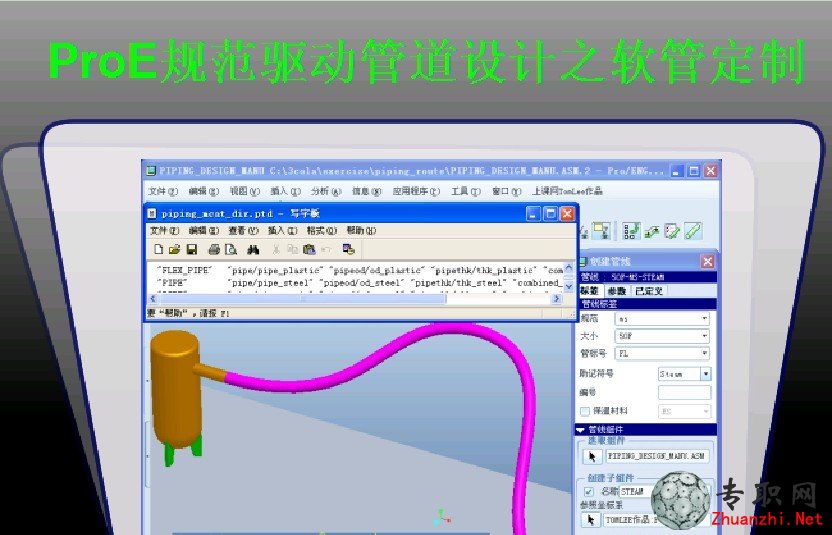Open the 工具 menu in Pro/ENGINEER
The width and height of the screenshot is (832, 535).
pyautogui.click(x=466, y=191)
